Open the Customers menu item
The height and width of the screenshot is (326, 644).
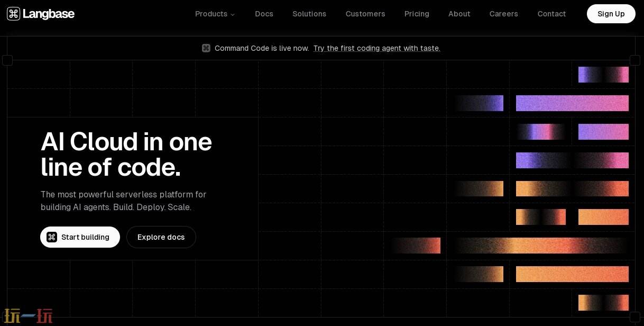pyautogui.click(x=365, y=14)
